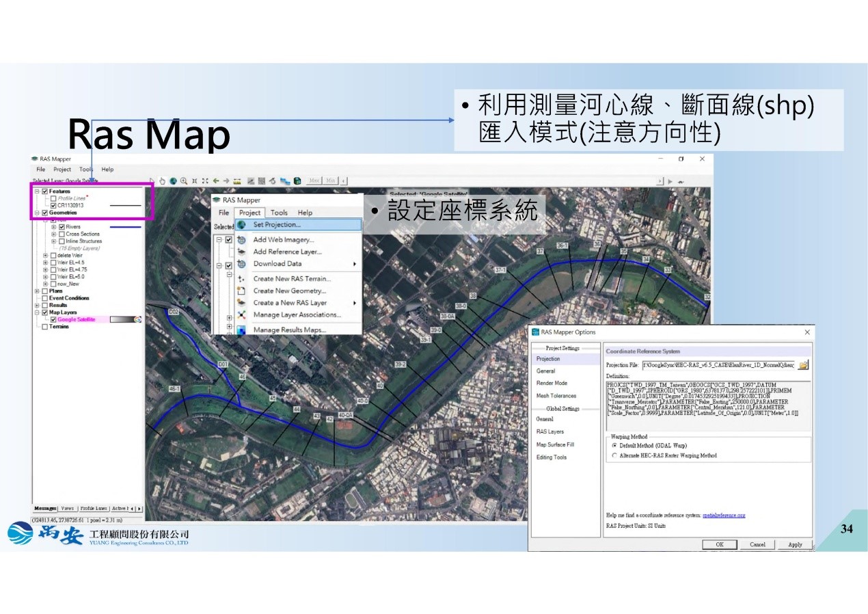868x614 pixels.
Task: Choose Set Projection from Project menu
Action: tap(276, 224)
